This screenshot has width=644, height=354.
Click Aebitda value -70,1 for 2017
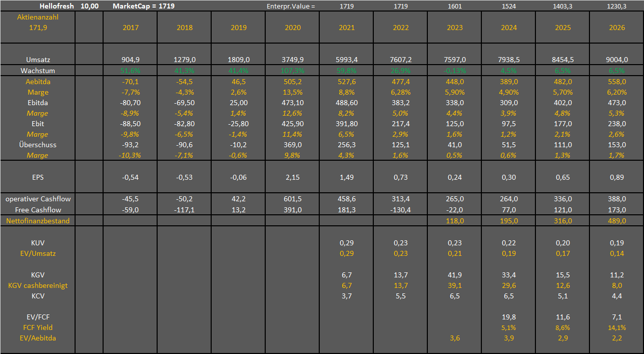[131, 82]
